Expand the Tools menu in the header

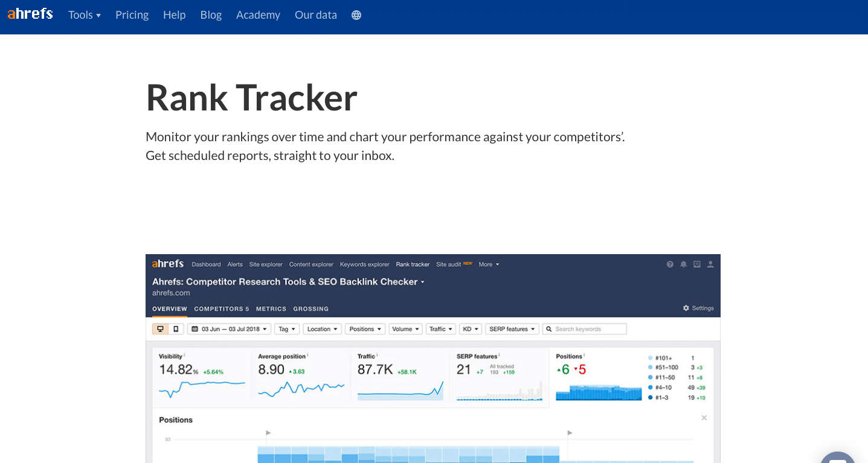click(x=85, y=15)
